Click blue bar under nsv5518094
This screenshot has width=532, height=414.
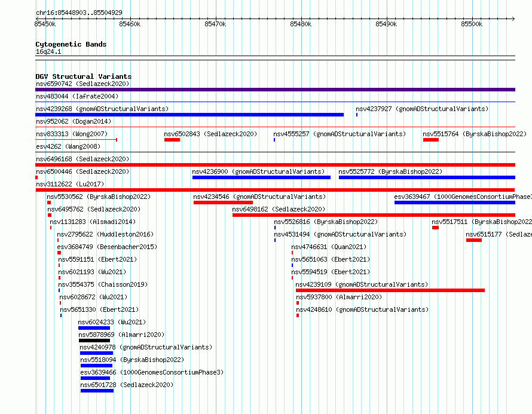(96, 366)
